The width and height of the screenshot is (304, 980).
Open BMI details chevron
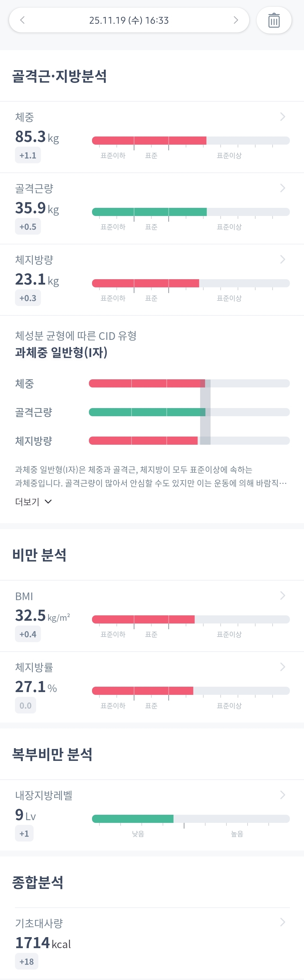(282, 595)
